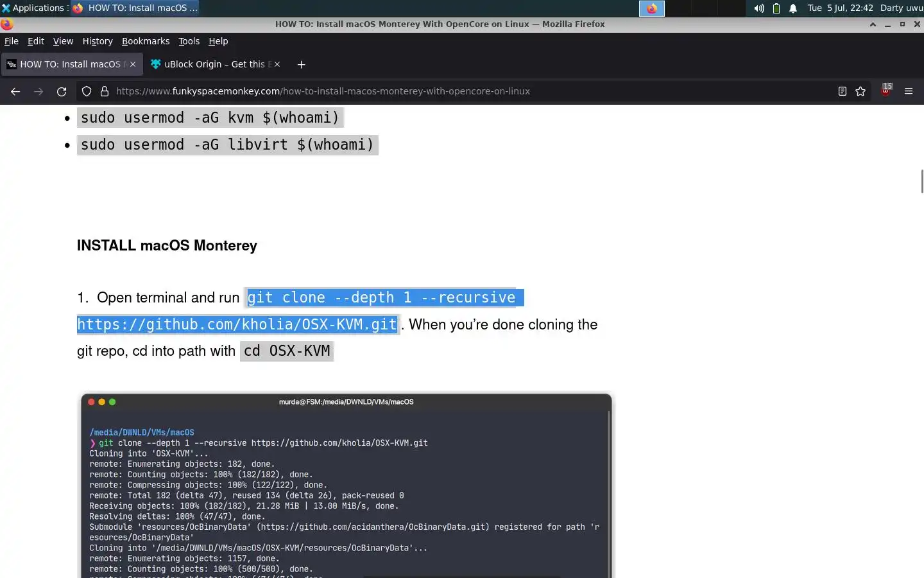Click the page vertical scrollbar thumb

(922, 181)
